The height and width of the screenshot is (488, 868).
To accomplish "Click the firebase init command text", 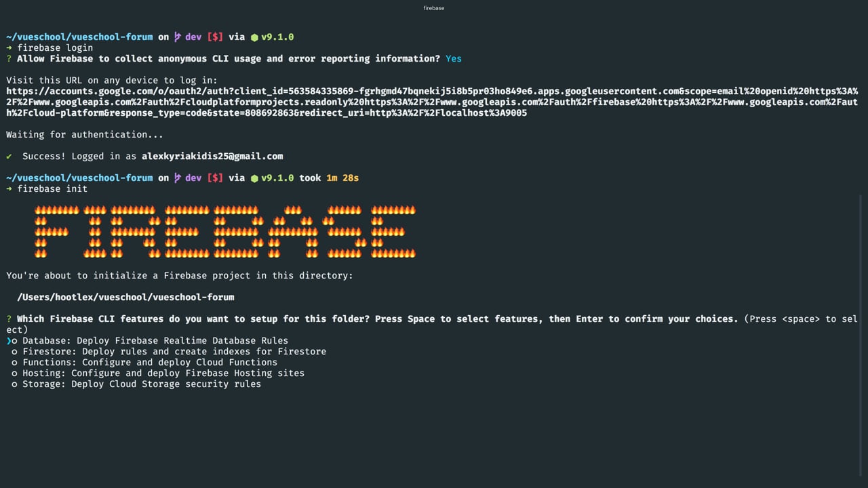I will (x=52, y=189).
